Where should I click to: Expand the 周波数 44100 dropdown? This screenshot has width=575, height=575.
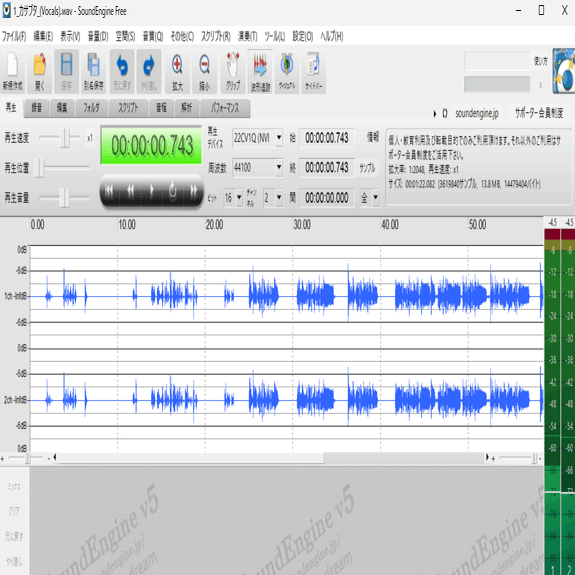click(x=279, y=168)
